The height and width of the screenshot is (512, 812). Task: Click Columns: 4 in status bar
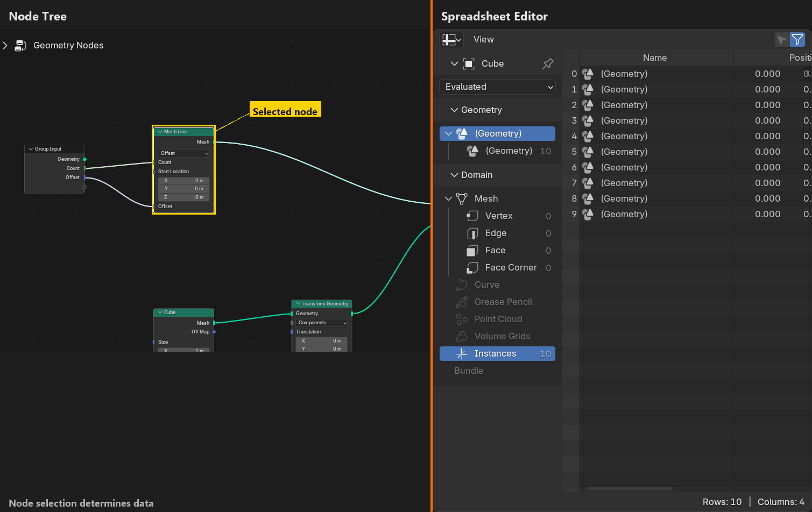781,502
